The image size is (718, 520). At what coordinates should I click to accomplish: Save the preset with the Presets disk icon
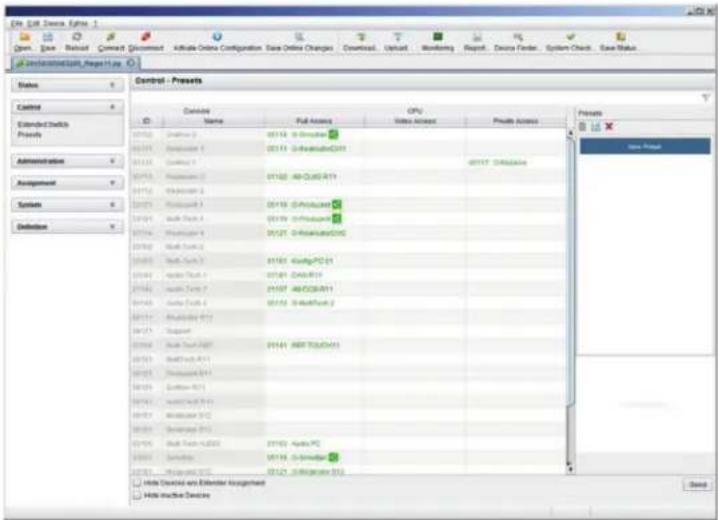pos(595,127)
